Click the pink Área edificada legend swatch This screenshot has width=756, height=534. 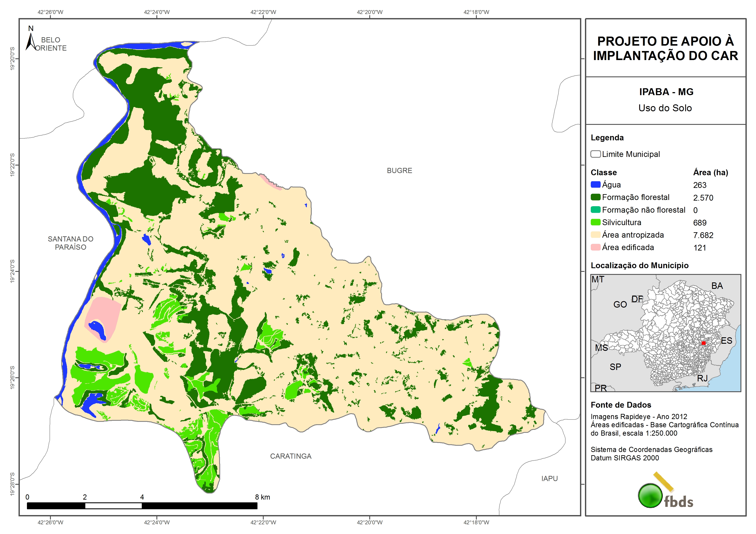point(595,247)
